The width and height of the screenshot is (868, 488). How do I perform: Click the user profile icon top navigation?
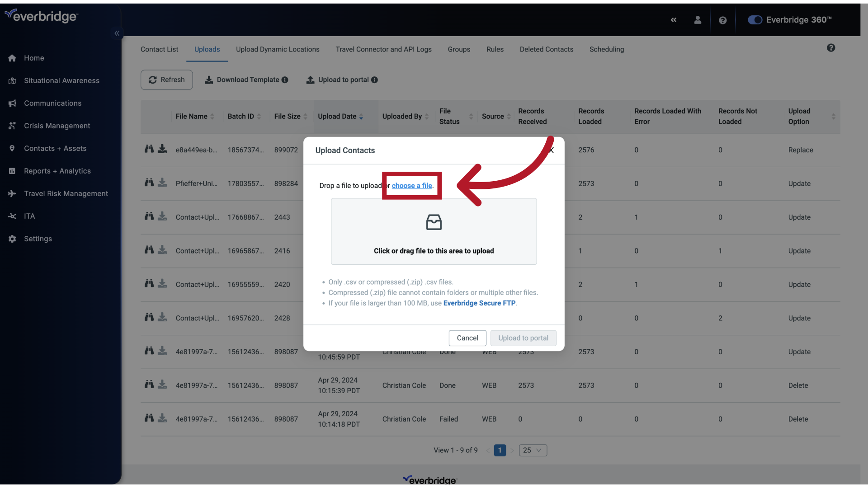pos(697,20)
